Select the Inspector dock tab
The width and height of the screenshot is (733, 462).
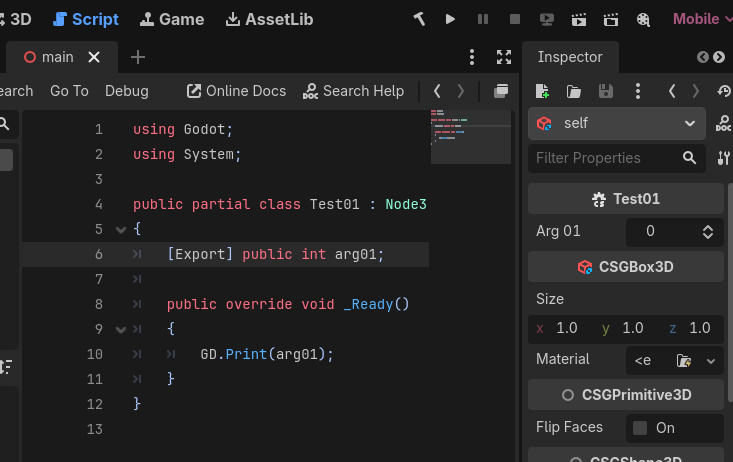tap(570, 57)
